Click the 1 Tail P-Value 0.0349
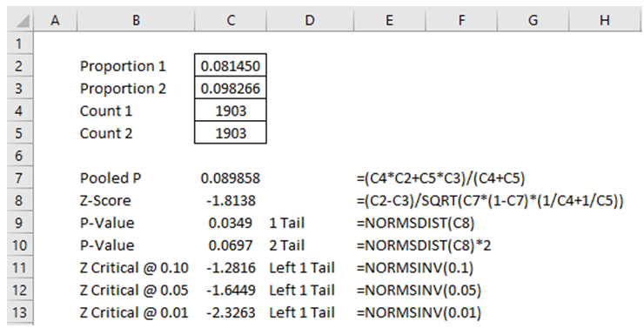 coord(231,223)
